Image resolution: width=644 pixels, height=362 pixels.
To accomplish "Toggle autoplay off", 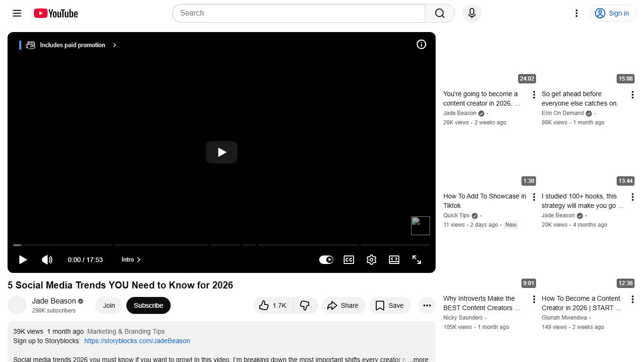I will 326,259.
